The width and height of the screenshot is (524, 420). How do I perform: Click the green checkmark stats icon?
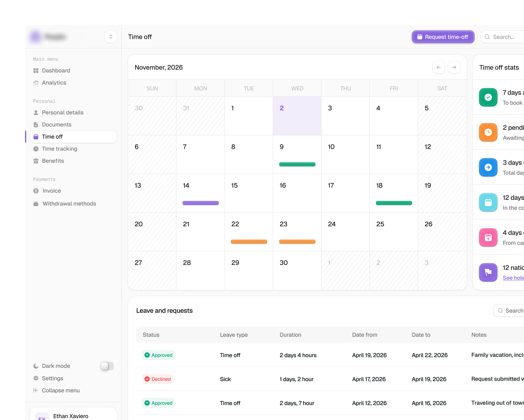(488, 97)
